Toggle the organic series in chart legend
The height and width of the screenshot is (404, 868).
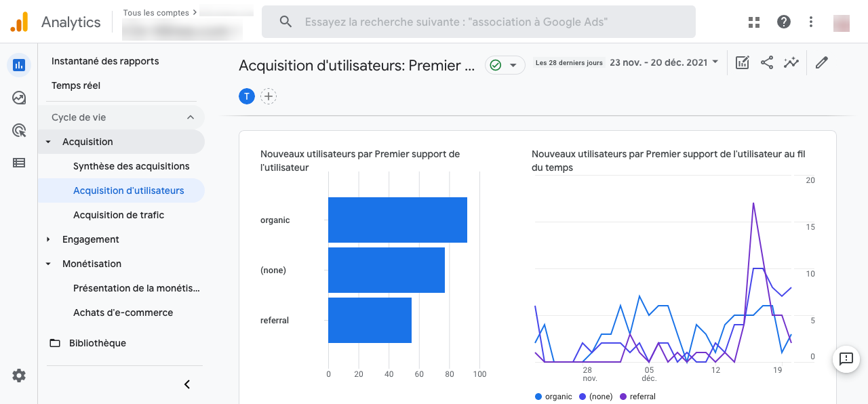[x=553, y=397]
